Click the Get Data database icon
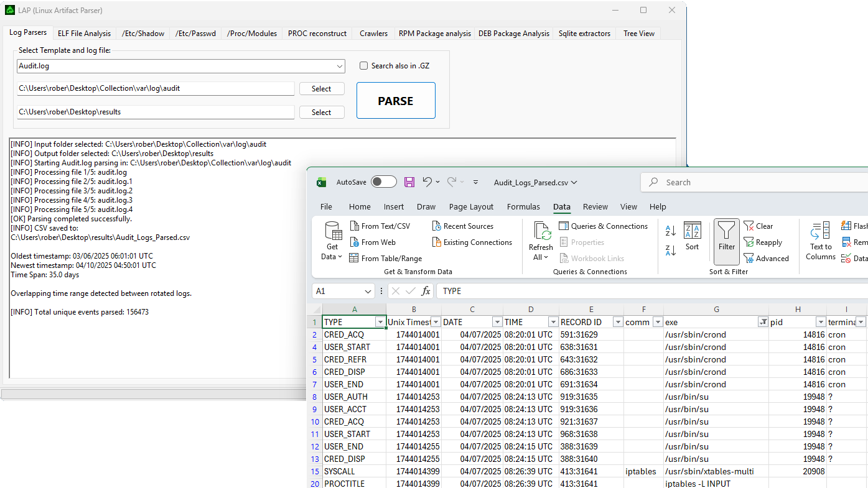Screen dimensions: 868x488 pyautogui.click(x=333, y=232)
